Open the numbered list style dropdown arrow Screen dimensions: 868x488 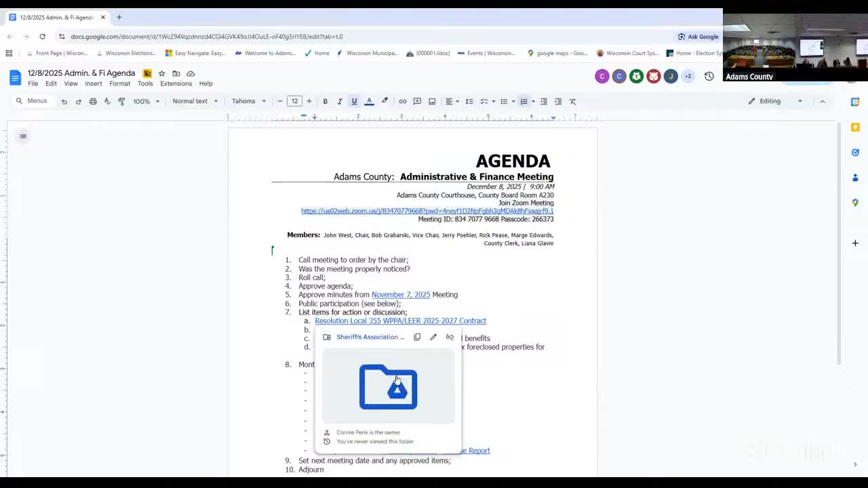point(533,102)
